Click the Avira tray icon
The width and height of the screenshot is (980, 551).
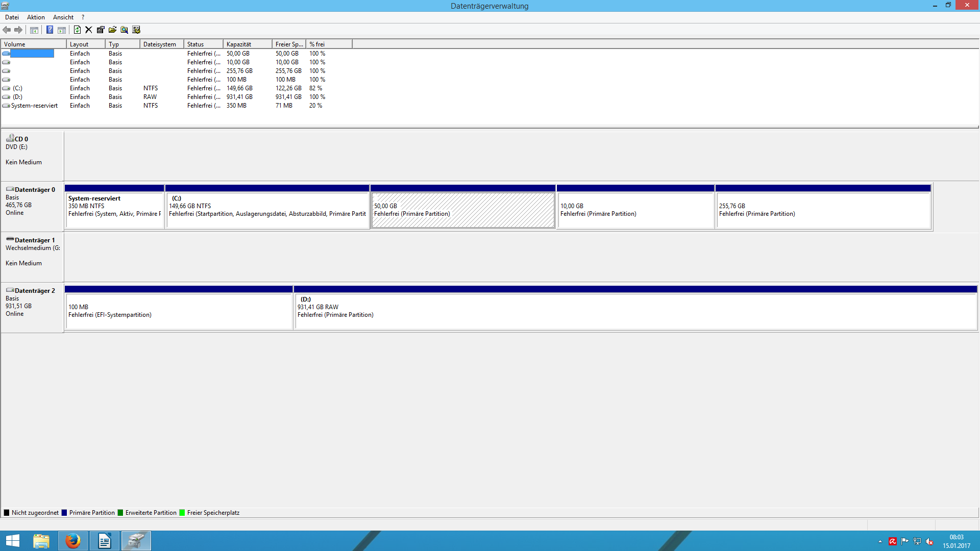pyautogui.click(x=893, y=542)
